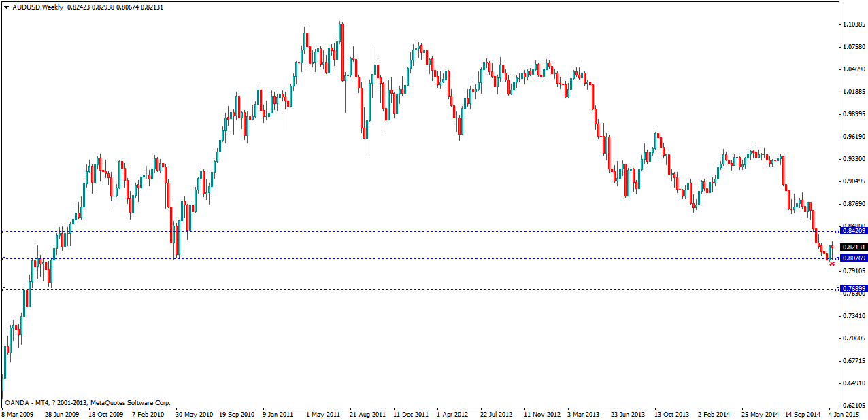
Task: Click the 0.90495 price axis label
Action: pyautogui.click(x=854, y=181)
